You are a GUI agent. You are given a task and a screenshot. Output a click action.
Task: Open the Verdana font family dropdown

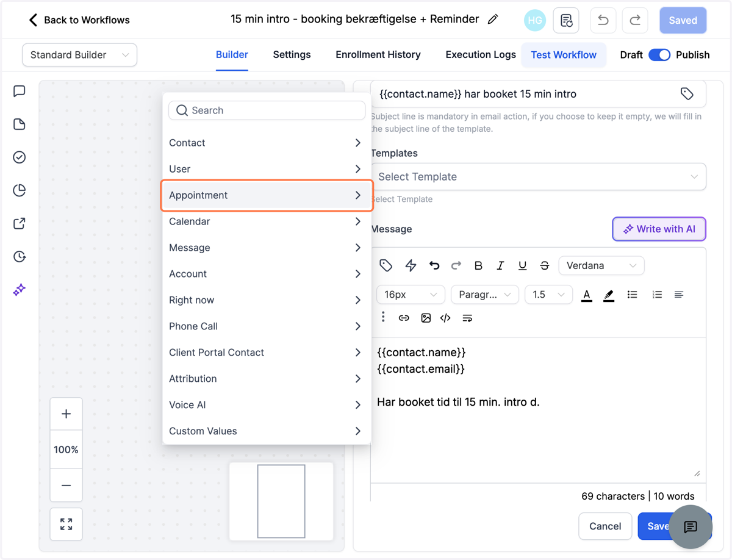(601, 265)
